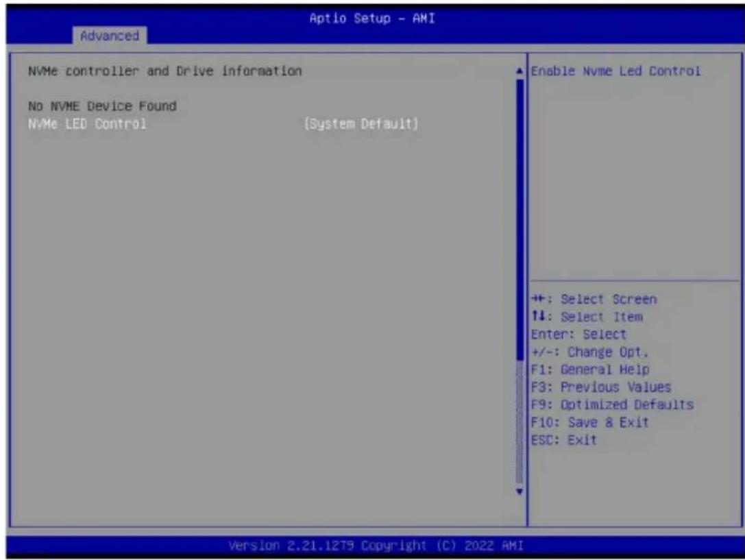Viewport: 745px width, 560px height.
Task: Click the 'F3: Previous Values' hint
Action: pyautogui.click(x=600, y=387)
